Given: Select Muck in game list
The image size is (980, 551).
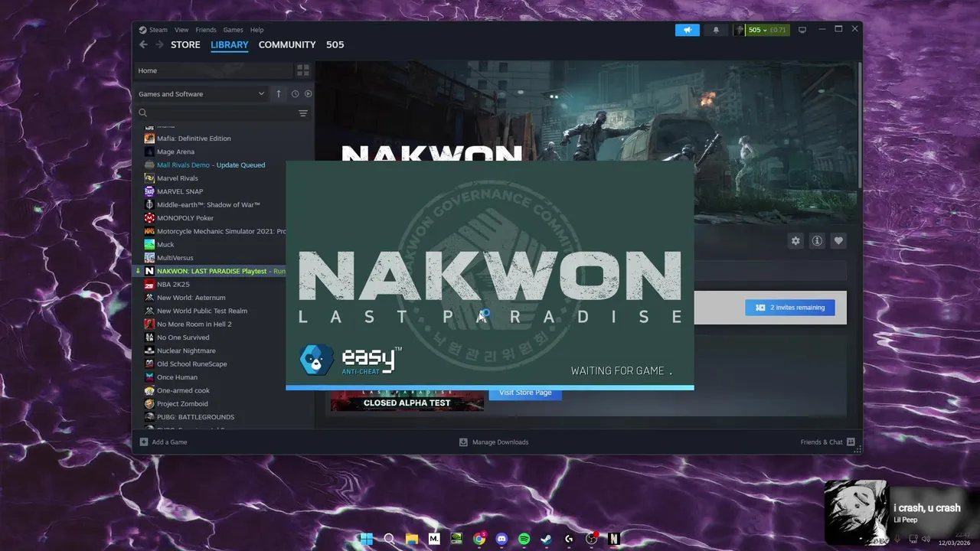Looking at the screenshot, I should point(165,244).
